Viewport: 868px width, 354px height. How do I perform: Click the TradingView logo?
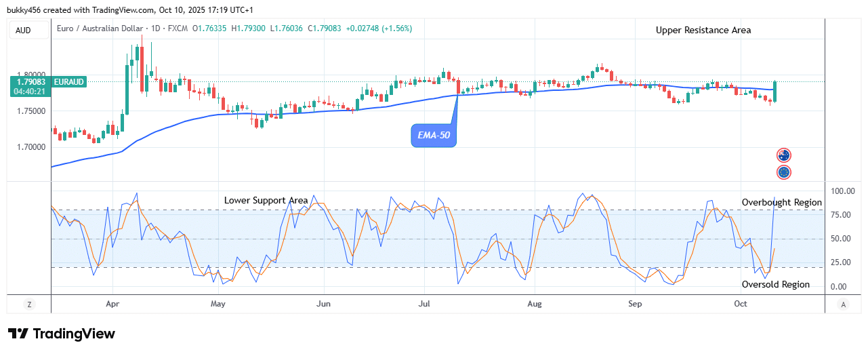pyautogui.click(x=62, y=334)
